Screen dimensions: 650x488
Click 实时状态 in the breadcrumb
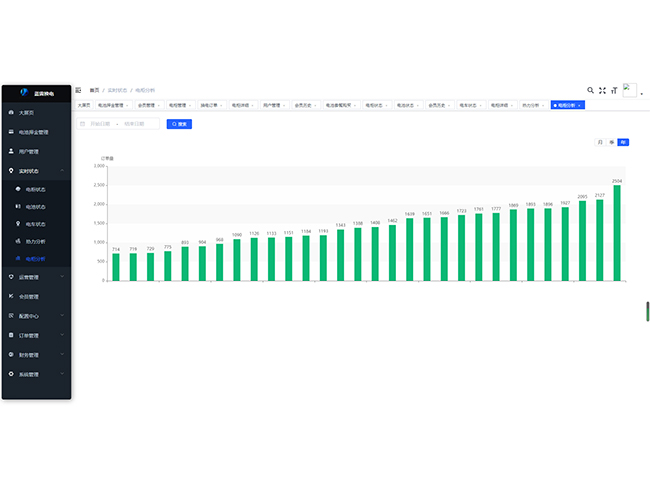coord(117,90)
